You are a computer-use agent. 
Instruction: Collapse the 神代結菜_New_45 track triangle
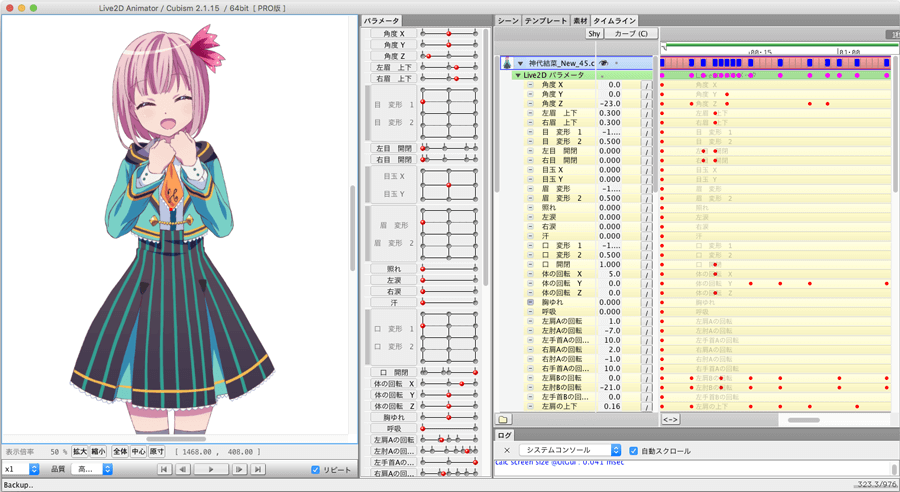click(x=521, y=63)
